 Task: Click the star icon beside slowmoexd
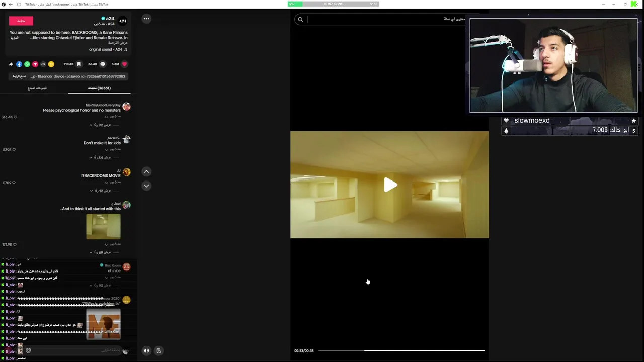point(633,121)
